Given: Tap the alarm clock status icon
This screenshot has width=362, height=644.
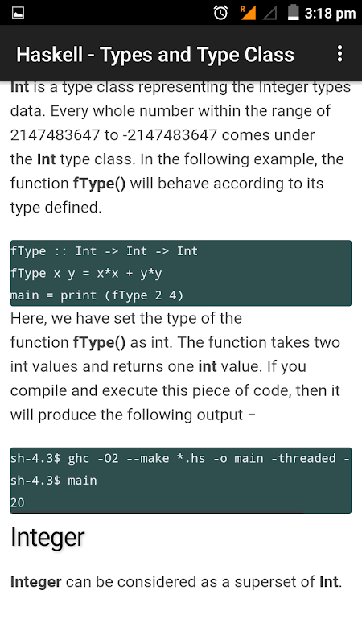Looking at the screenshot, I should (x=220, y=13).
